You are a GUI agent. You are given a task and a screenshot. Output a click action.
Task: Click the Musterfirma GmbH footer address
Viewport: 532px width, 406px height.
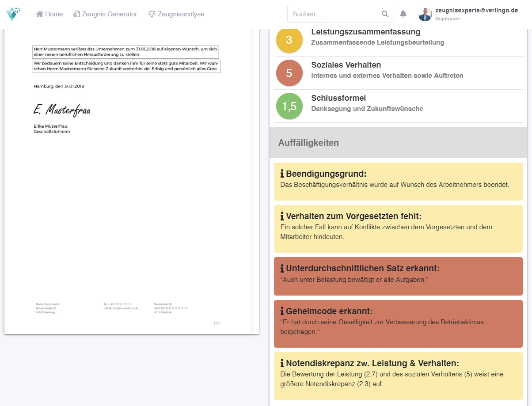click(x=47, y=308)
